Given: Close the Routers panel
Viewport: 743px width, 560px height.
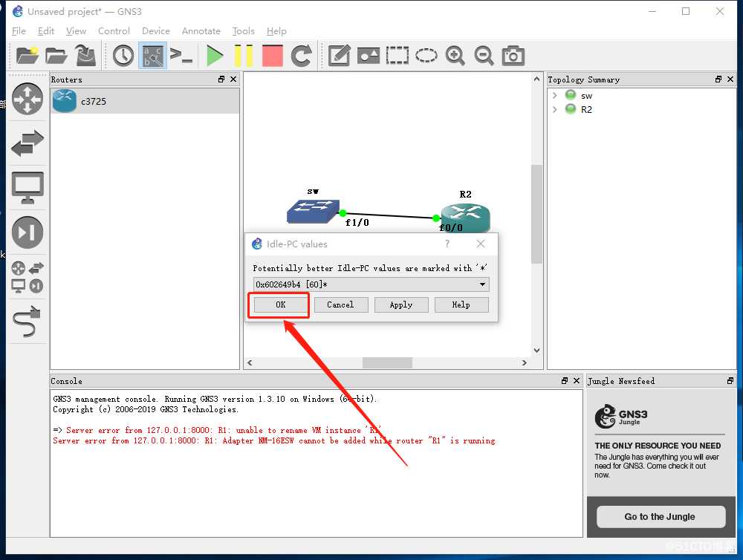Looking at the screenshot, I should tap(233, 79).
